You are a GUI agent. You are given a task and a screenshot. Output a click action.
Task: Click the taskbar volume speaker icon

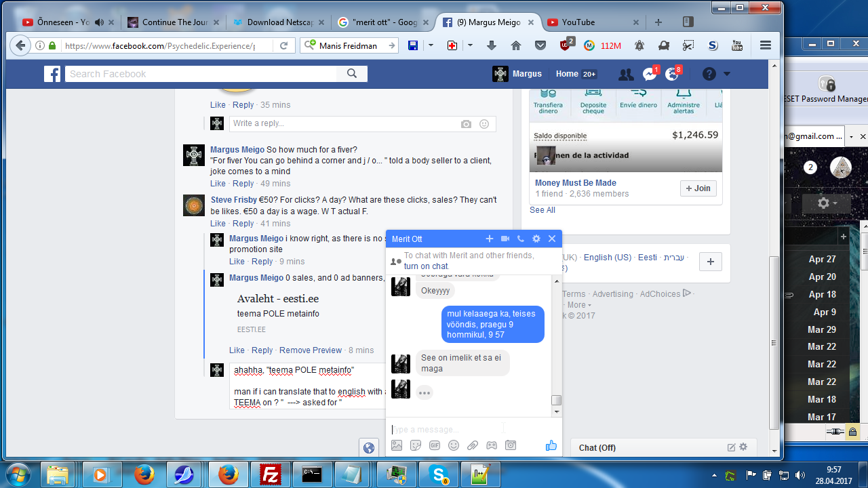(x=800, y=474)
